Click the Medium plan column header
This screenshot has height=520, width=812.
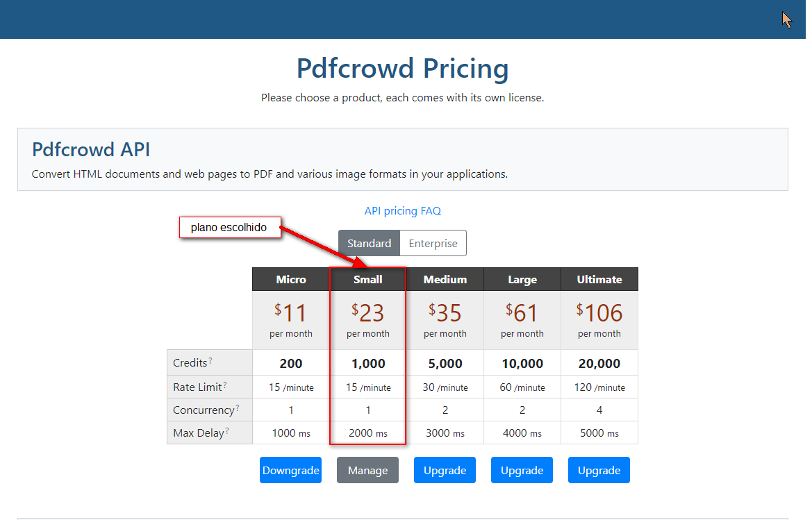[445, 279]
